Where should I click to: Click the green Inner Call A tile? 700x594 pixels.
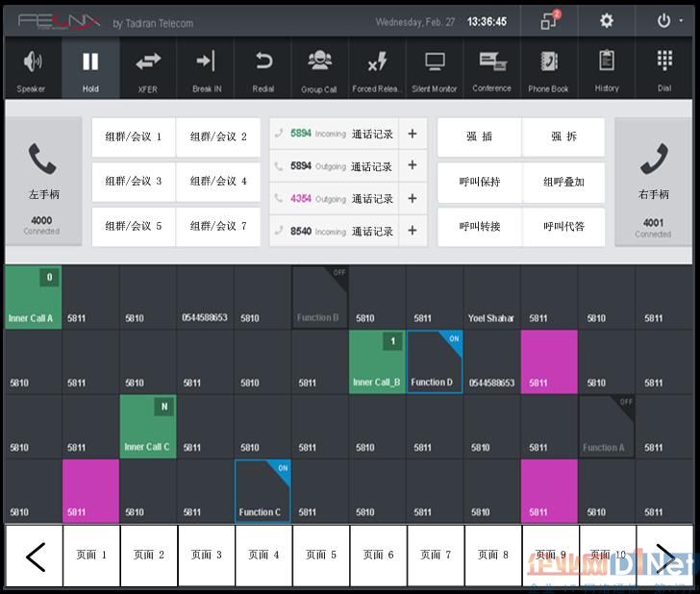[33, 298]
